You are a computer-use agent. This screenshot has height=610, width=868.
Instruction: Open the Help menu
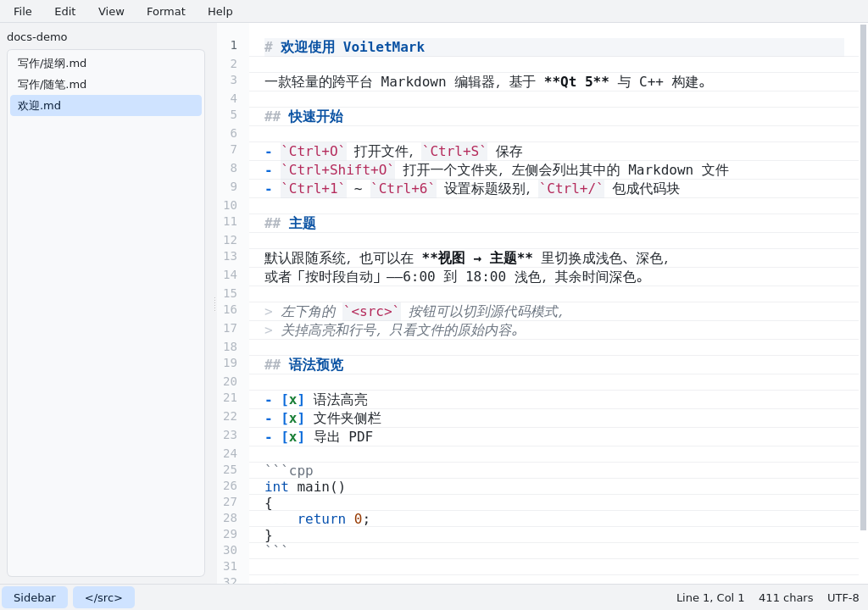[x=220, y=11]
